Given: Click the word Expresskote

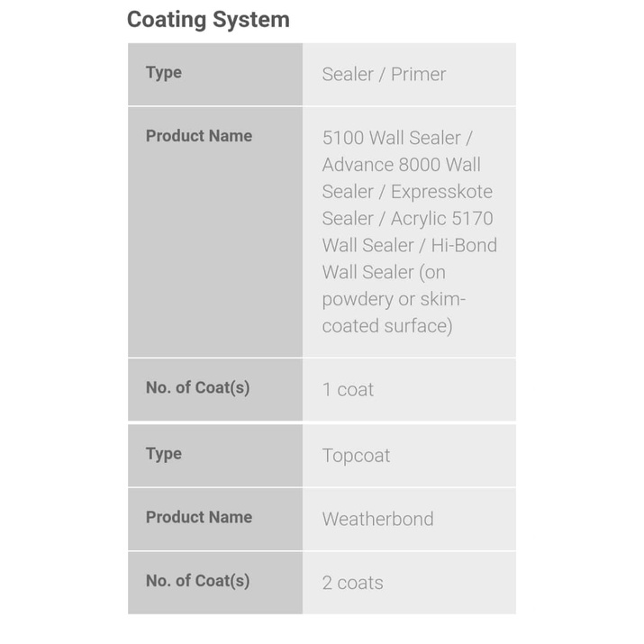Looking at the screenshot, I should [x=441, y=192].
